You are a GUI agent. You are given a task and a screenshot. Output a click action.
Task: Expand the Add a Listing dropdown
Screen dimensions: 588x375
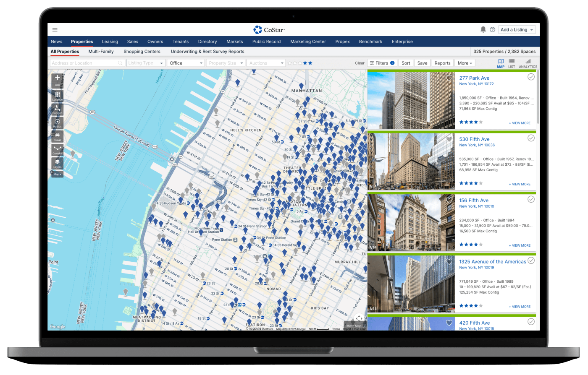(517, 30)
